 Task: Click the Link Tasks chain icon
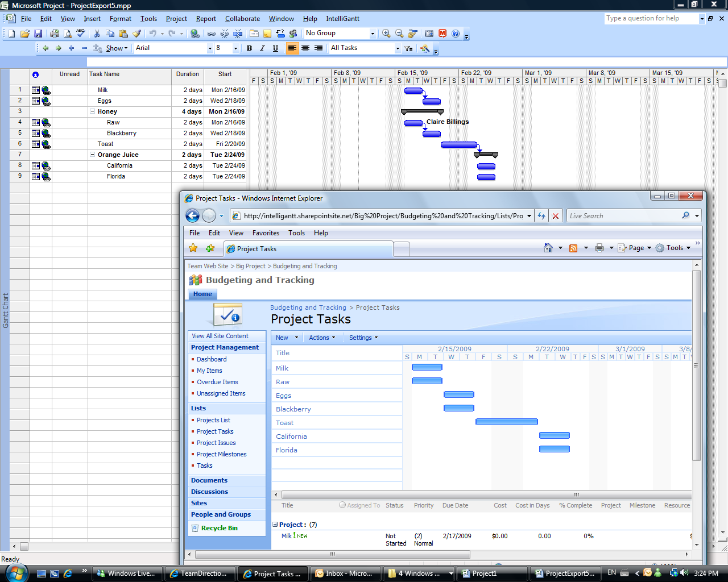pos(212,34)
